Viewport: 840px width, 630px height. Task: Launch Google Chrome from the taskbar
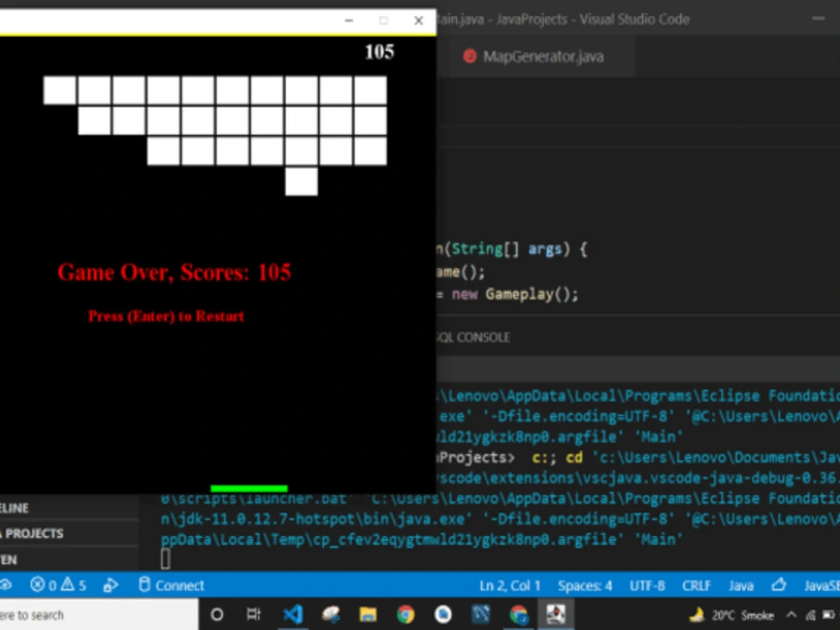406,614
